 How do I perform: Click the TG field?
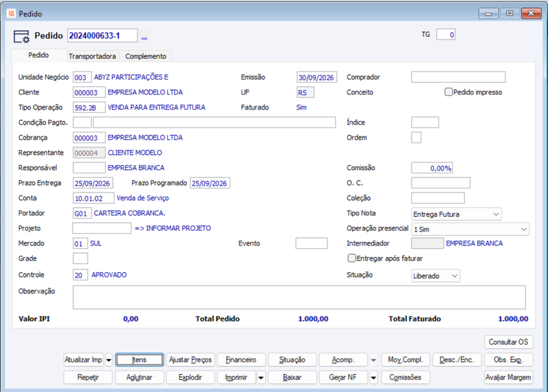coord(446,35)
